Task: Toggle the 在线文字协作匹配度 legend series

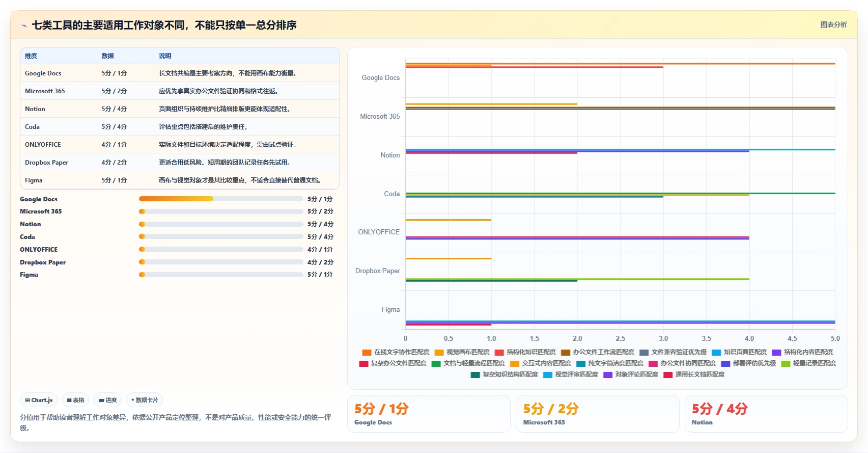Action: click(x=396, y=352)
